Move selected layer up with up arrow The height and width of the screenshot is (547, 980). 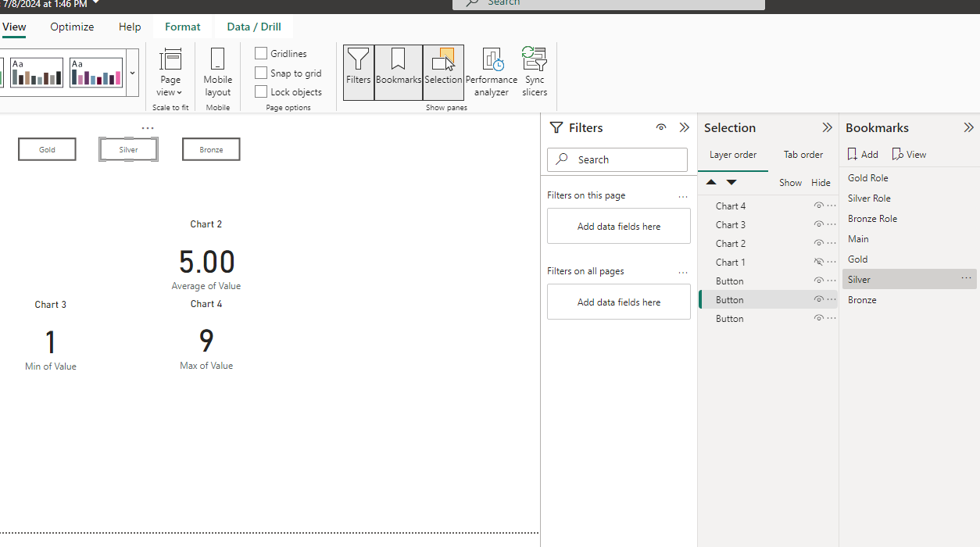pyautogui.click(x=711, y=182)
